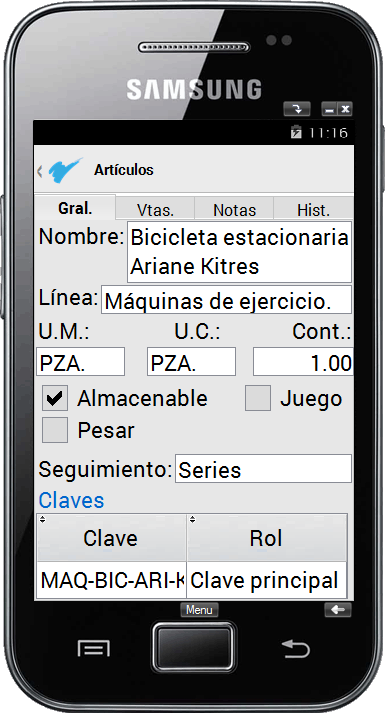385x713 pixels.
Task: Sort table by the Clave column arrows
Action: click(x=42, y=519)
